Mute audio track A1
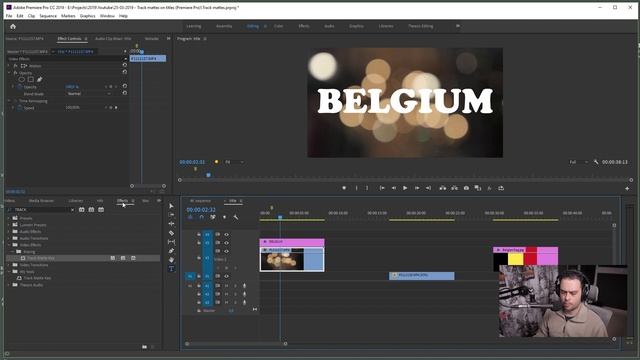This screenshot has height=360, width=640. pos(227,286)
